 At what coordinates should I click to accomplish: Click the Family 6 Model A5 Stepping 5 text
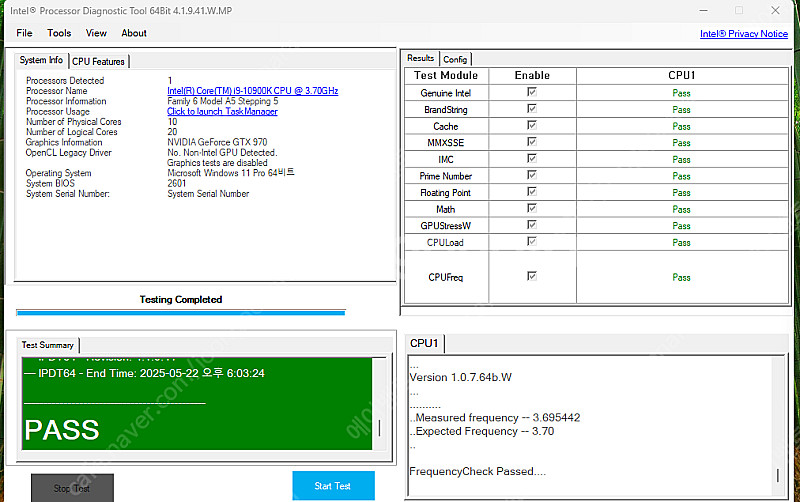tap(222, 101)
